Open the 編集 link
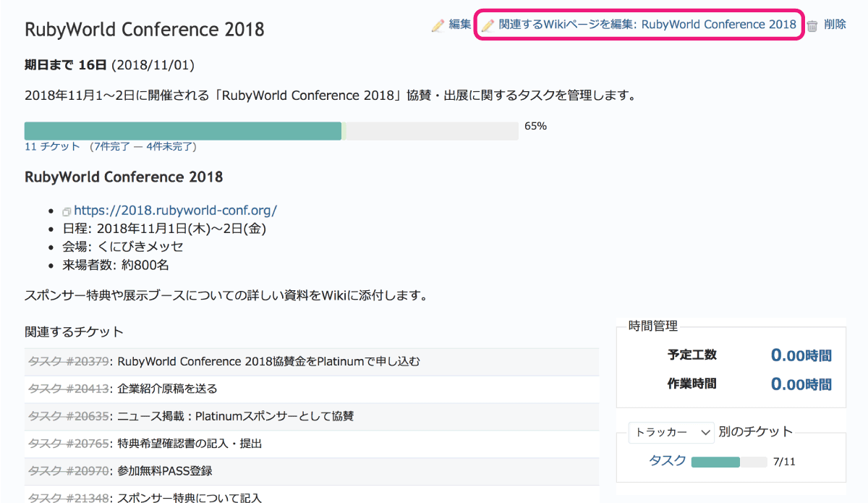868x503 pixels. [x=460, y=25]
